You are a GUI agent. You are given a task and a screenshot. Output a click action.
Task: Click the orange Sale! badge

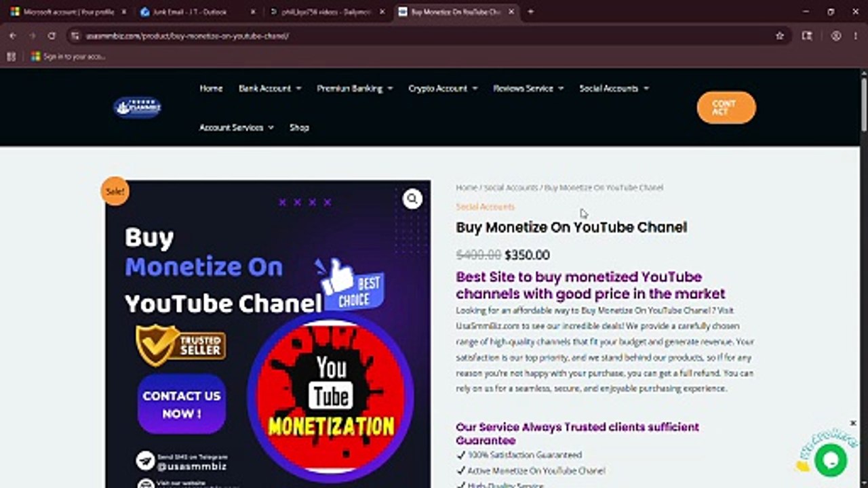(115, 191)
